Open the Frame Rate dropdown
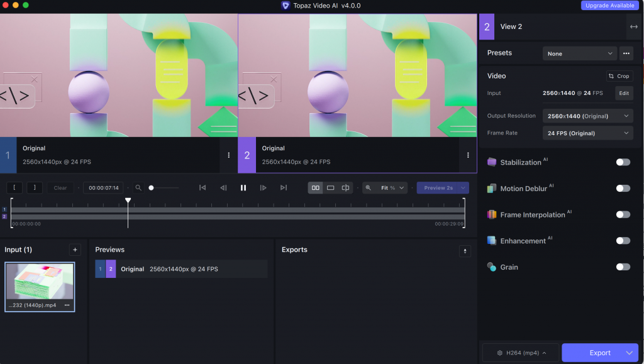This screenshot has height=364, width=644. 587,133
